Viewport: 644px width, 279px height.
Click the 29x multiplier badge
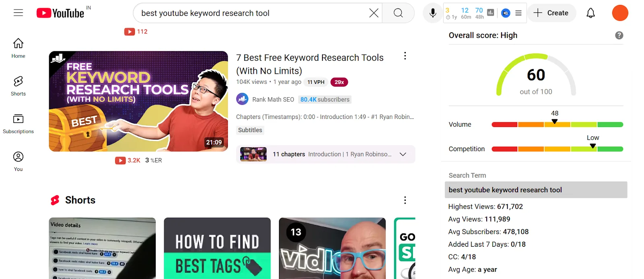click(x=339, y=82)
